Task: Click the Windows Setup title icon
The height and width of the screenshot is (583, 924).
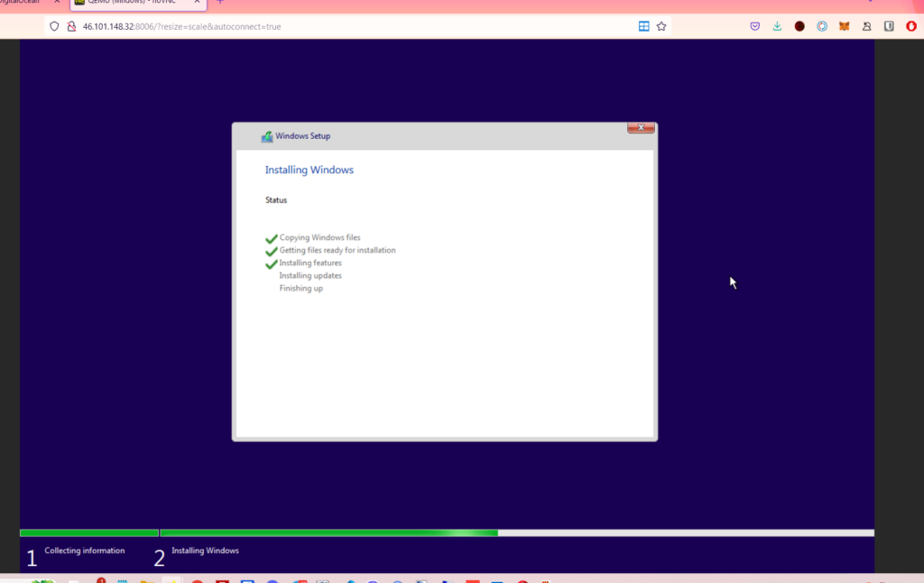Action: 267,136
